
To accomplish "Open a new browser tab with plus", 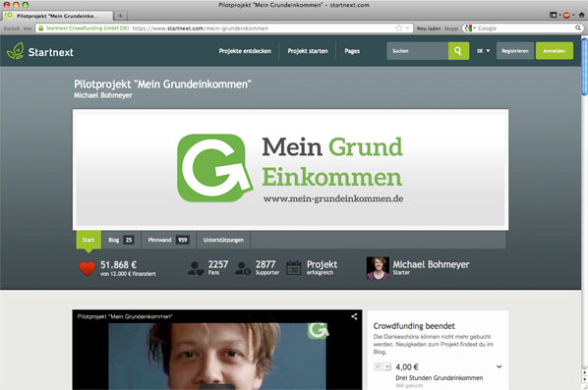I will pos(120,16).
